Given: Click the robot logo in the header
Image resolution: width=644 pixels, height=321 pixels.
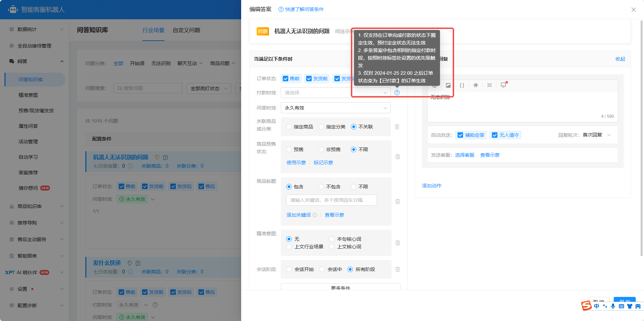Looking at the screenshot, I should 13,9.
